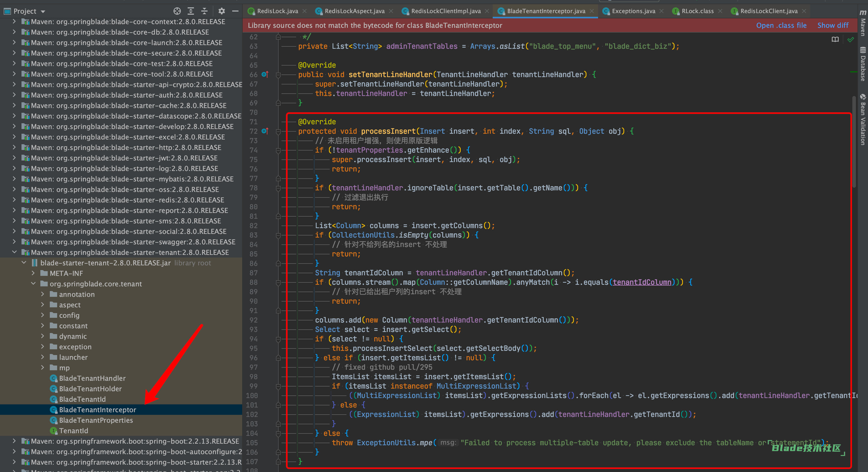The width and height of the screenshot is (868, 472).
Task: Select Maven blade-starter-swagger library row
Action: (x=121, y=242)
